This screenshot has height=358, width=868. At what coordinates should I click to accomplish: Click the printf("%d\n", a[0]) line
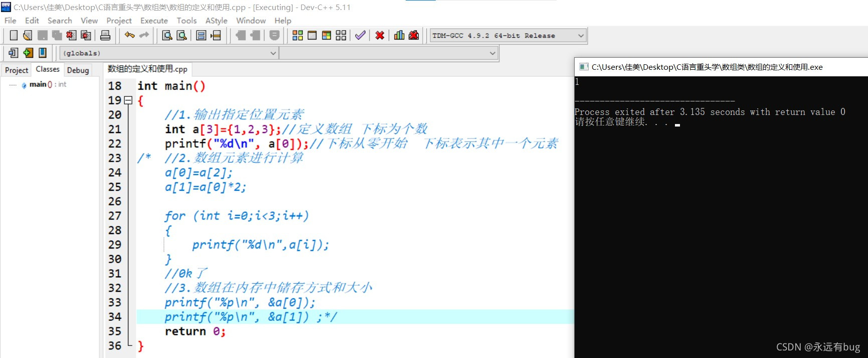click(237, 144)
